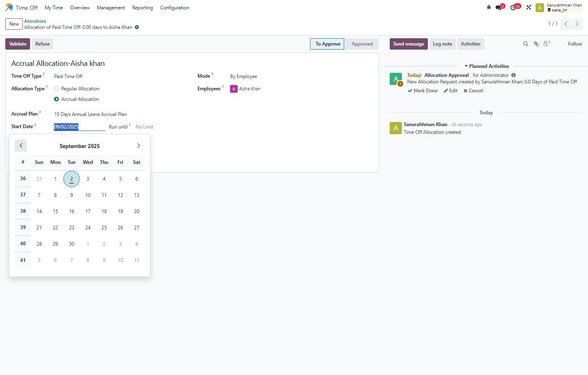588x375 pixels.
Task: Select Accrual Allocation radio option
Action: coord(56,99)
